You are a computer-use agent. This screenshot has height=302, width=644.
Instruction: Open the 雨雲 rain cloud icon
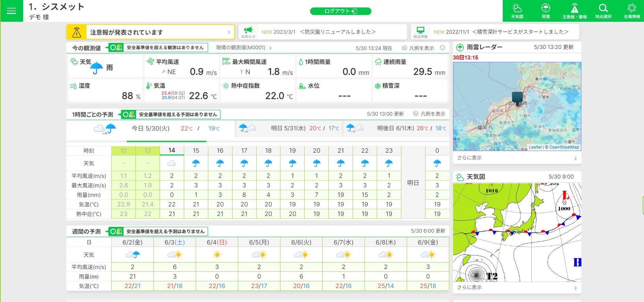tap(546, 11)
